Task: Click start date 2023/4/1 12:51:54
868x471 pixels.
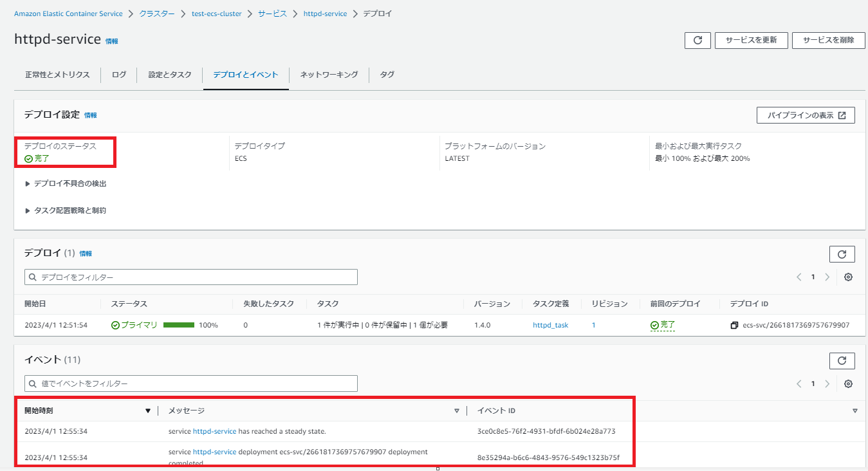Action: pyautogui.click(x=56, y=325)
